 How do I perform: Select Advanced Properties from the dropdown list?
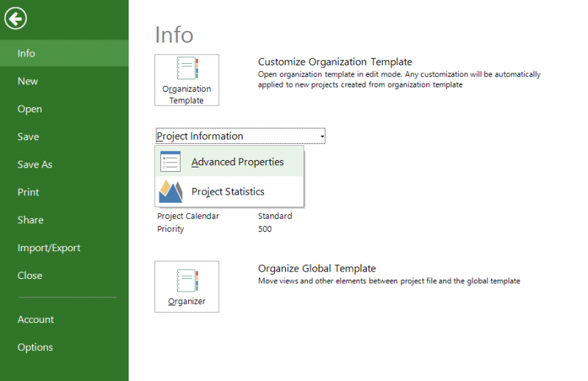point(237,162)
